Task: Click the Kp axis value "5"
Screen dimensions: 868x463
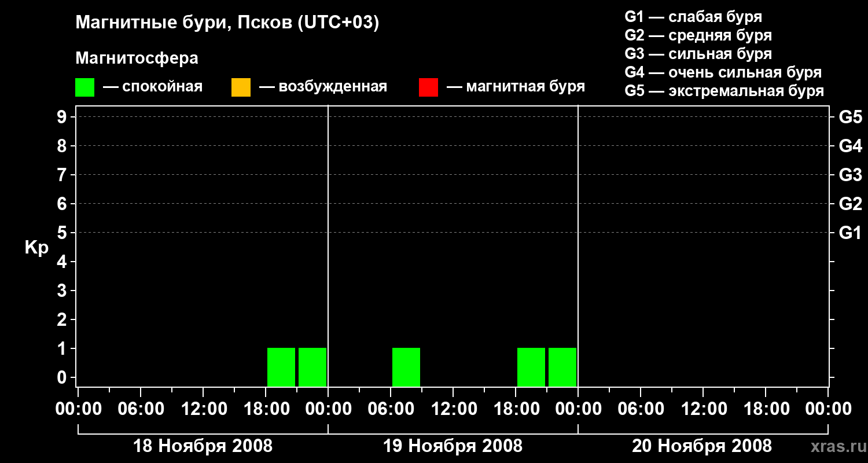Action: tap(63, 233)
